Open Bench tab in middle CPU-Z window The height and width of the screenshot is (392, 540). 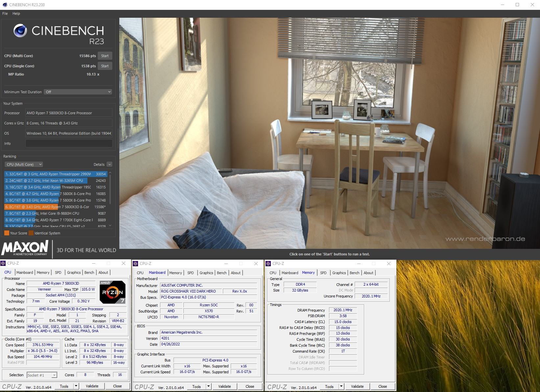[x=222, y=273]
